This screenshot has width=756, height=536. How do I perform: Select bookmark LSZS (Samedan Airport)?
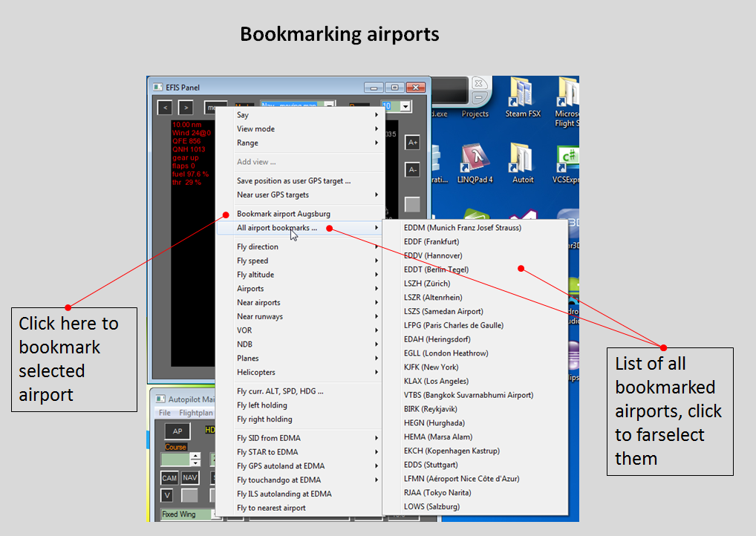[x=475, y=311]
